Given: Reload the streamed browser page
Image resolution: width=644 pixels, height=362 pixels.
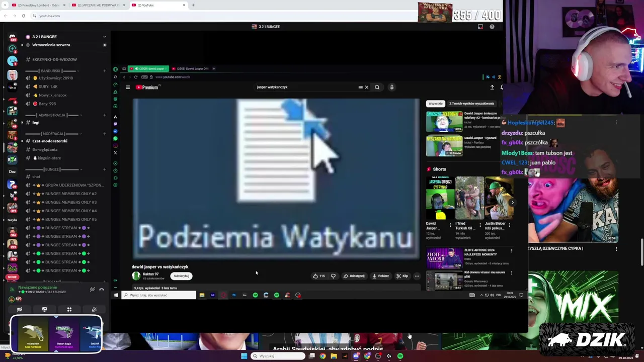Looking at the screenshot, I should [135, 77].
